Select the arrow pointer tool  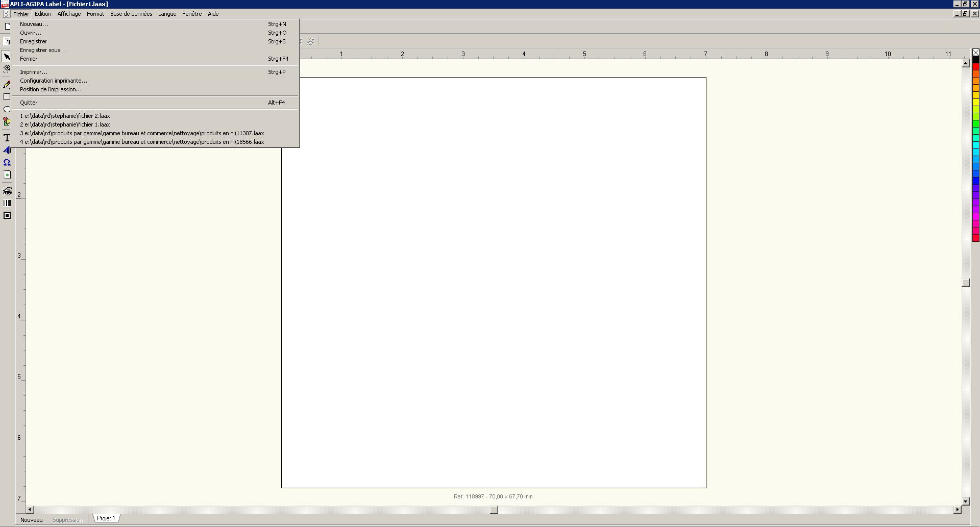[7, 57]
